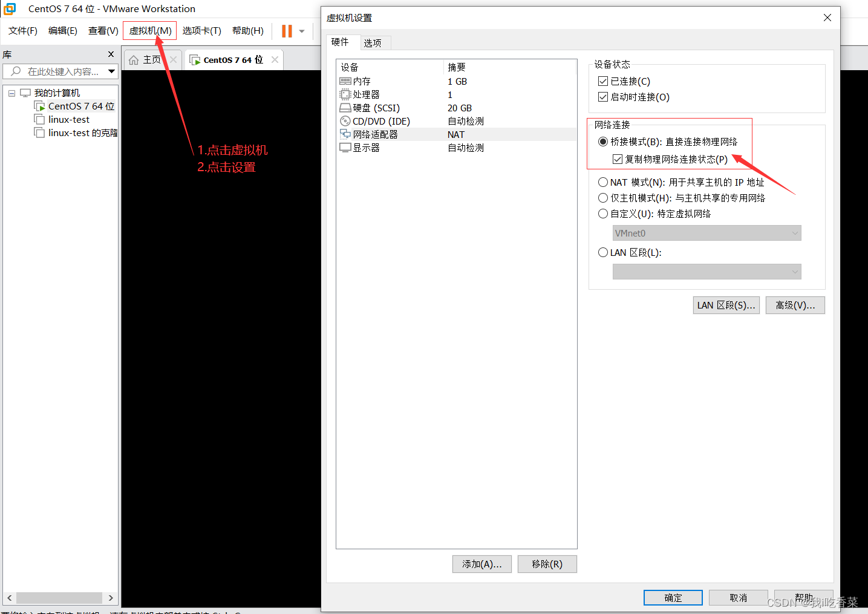The height and width of the screenshot is (614, 868).
Task: Click the NAT network adapter summary
Action: (456, 134)
